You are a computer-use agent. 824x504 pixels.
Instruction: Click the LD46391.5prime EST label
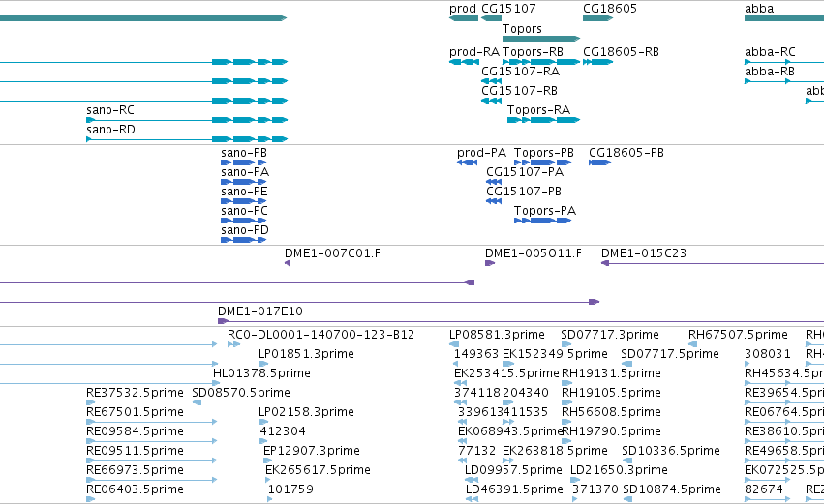(514, 490)
